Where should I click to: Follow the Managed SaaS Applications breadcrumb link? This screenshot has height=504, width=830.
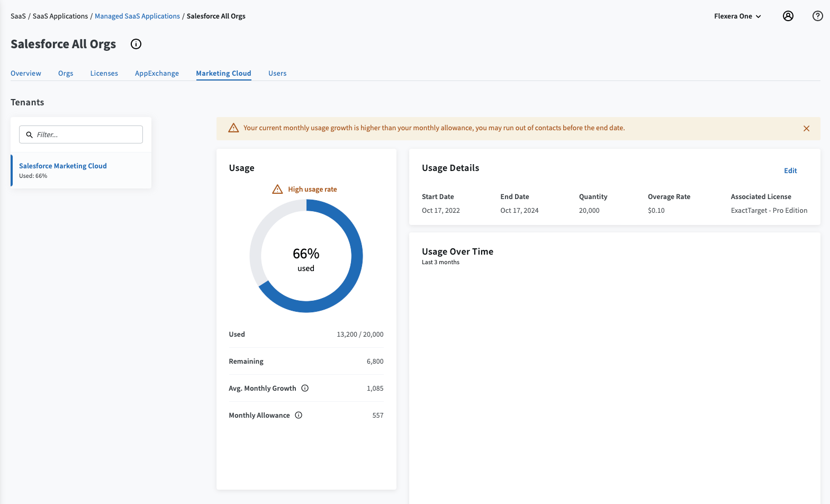(x=137, y=16)
